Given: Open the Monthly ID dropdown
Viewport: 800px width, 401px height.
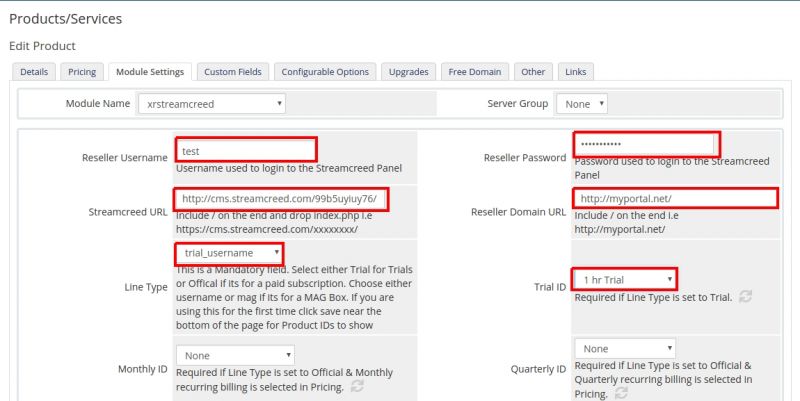Looking at the screenshot, I should click(236, 355).
